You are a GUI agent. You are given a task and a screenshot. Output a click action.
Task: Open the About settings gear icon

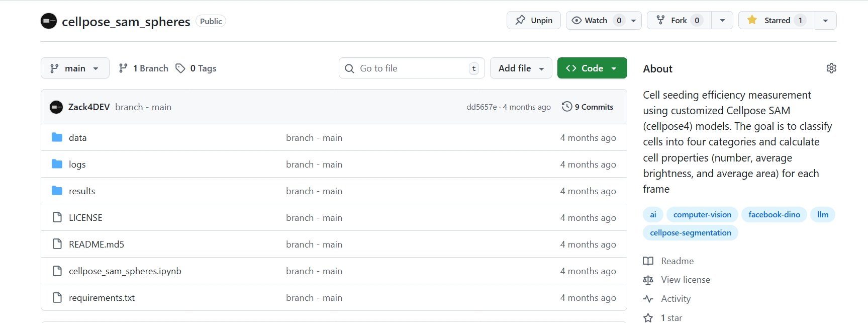pyautogui.click(x=831, y=68)
